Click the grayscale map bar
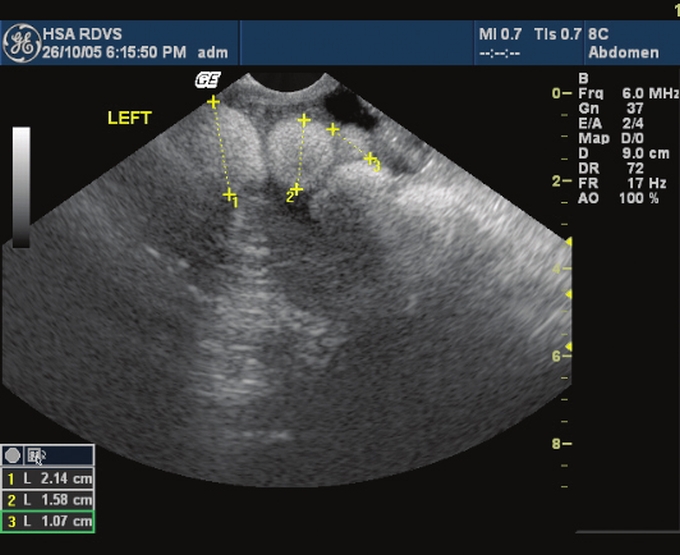Screen dimensions: 680x555 tap(21, 187)
